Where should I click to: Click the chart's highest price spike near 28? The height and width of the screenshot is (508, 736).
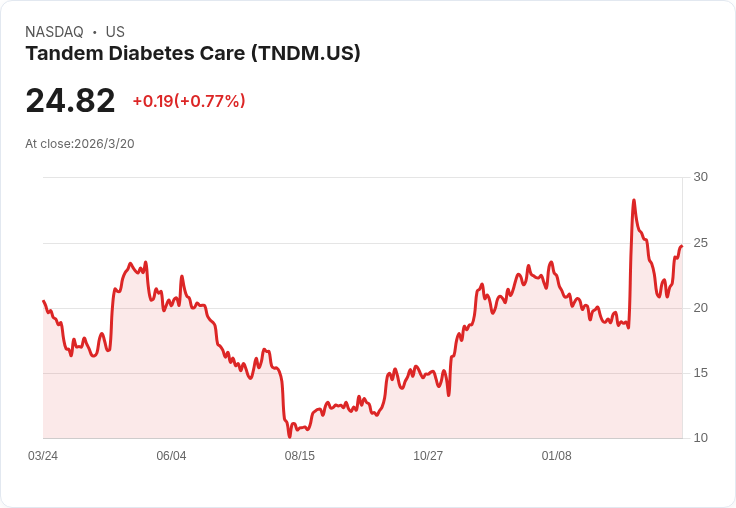point(634,200)
